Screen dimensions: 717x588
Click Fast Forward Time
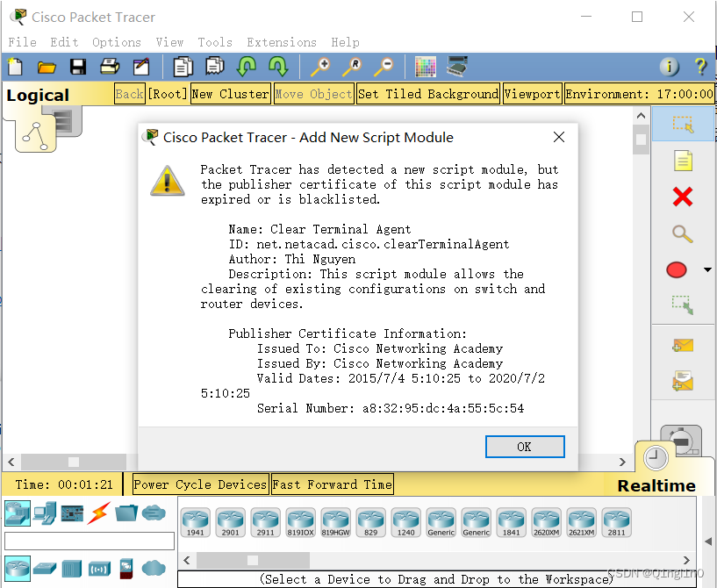coord(333,484)
